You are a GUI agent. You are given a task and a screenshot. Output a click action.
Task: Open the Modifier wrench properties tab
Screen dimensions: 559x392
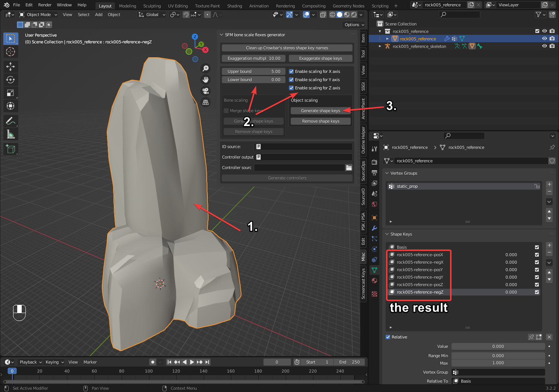(x=374, y=228)
